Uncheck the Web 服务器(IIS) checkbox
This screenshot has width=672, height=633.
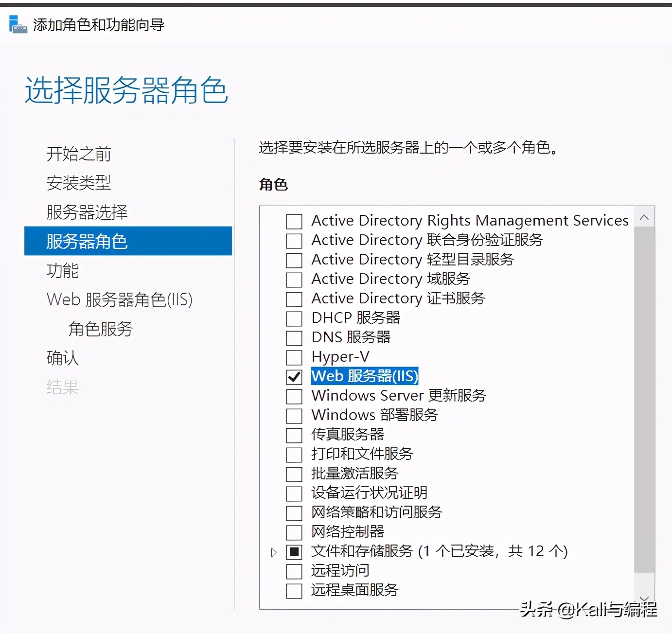click(294, 377)
